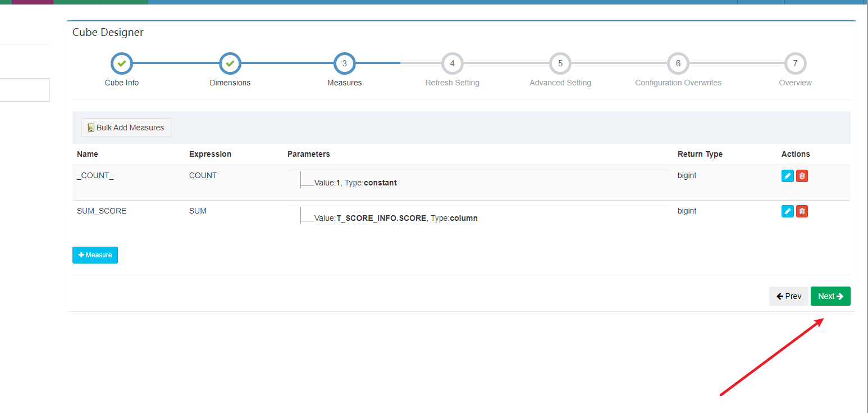Click the T_SCORE_INFO.SCORE column parameter
Screen dimensions: 868x413
tap(396, 218)
